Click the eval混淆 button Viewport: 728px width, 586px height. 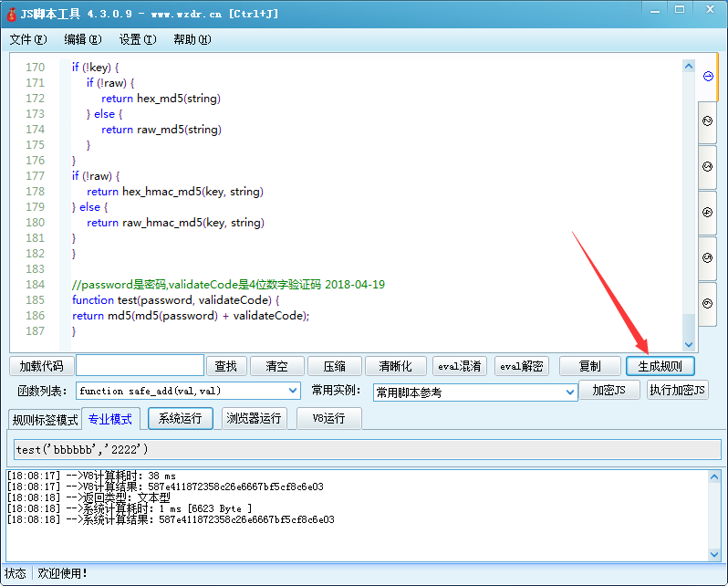[x=459, y=366]
